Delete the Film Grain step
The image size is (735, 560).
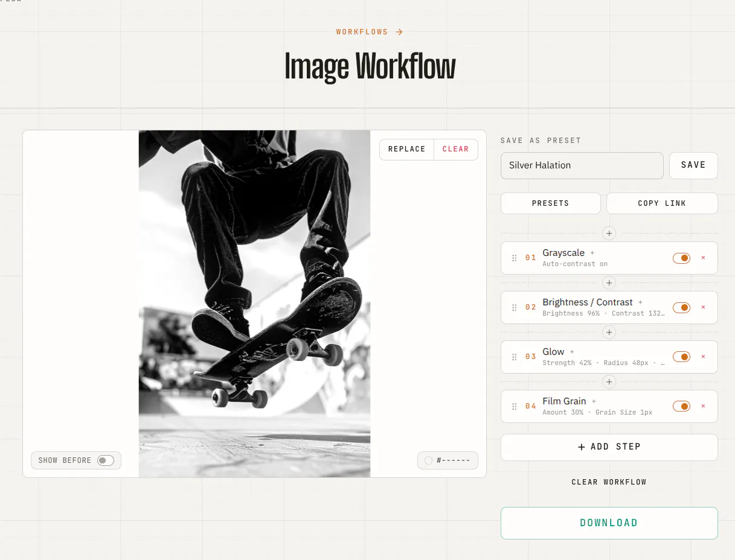[703, 406]
